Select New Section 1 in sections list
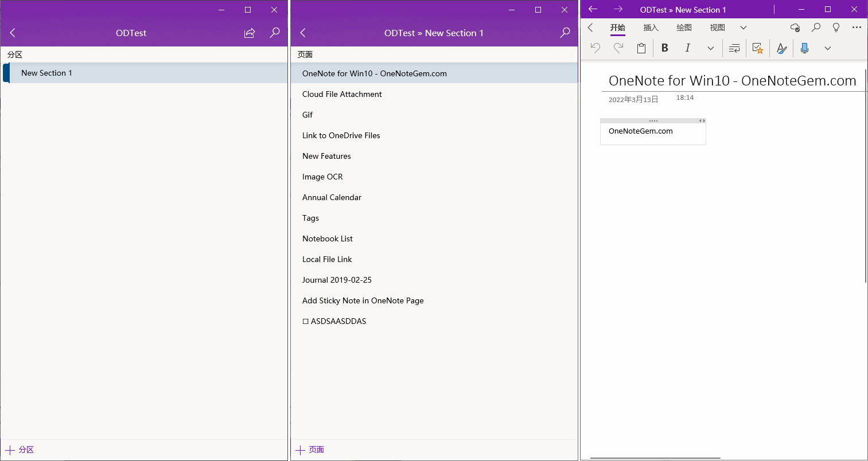Image resolution: width=868 pixels, height=461 pixels. pos(145,73)
